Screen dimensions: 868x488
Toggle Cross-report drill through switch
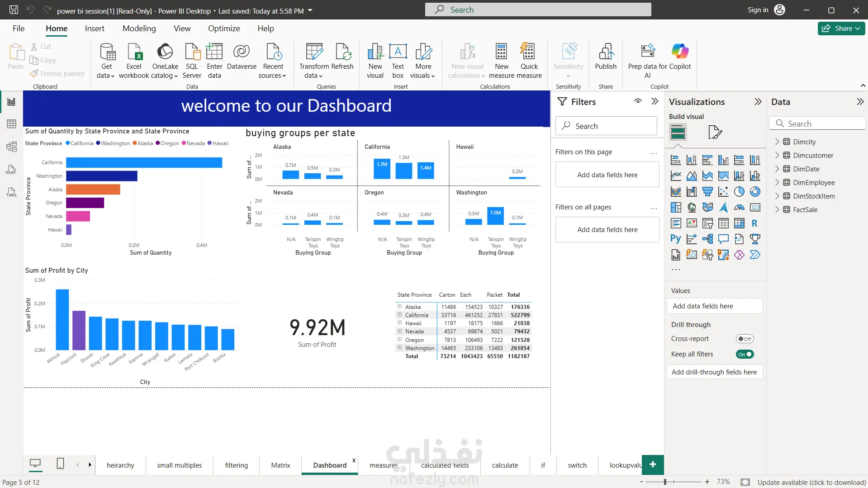(745, 339)
